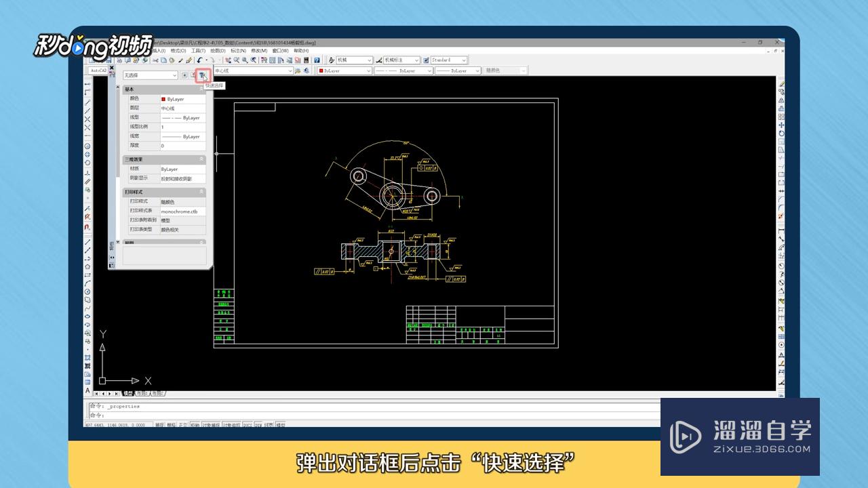Open the 无选择 selection dropdown
Image resolution: width=868 pixels, height=488 pixels.
(150, 75)
